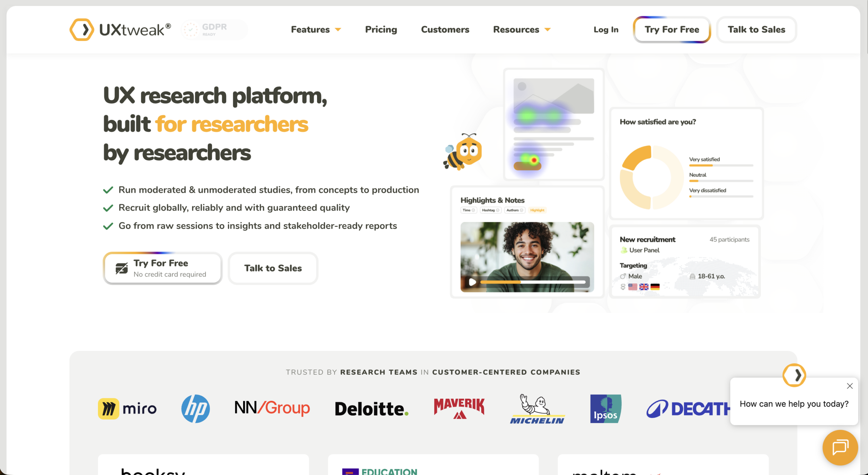The image size is (868, 475).
Task: Go to the Customers page
Action: point(445,29)
